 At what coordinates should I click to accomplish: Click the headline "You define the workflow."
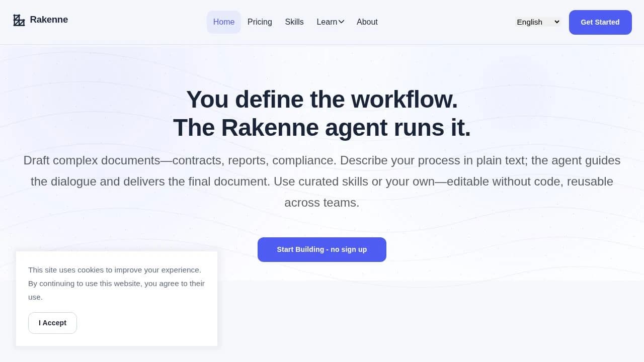pos(322,99)
